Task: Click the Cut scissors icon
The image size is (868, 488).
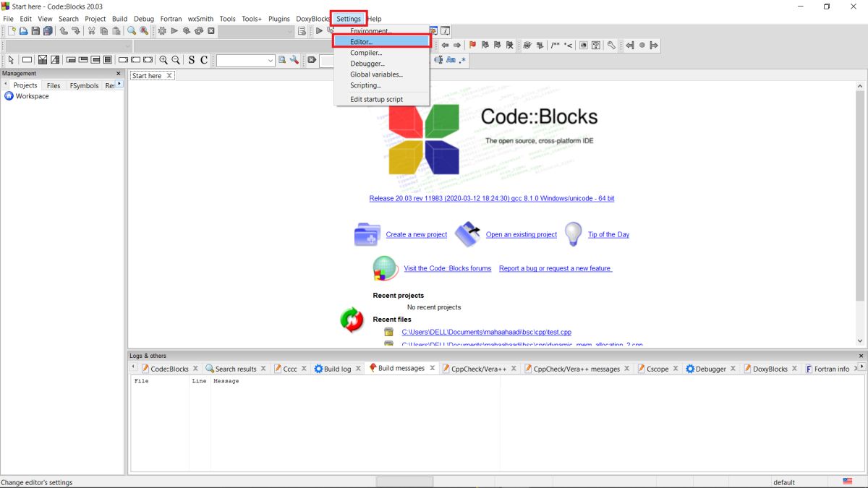Action: coord(92,31)
